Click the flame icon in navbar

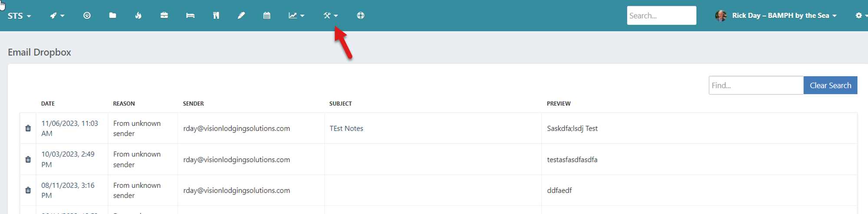[138, 16]
